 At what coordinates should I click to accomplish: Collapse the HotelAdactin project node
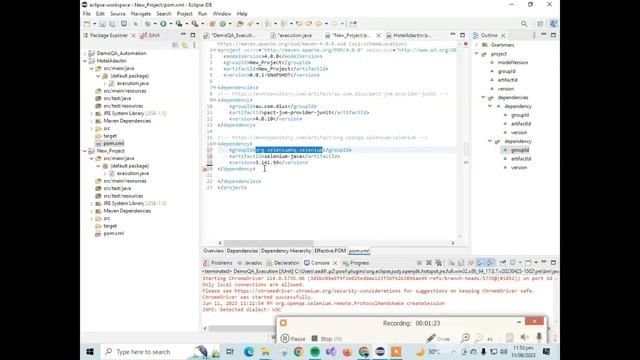point(85,61)
